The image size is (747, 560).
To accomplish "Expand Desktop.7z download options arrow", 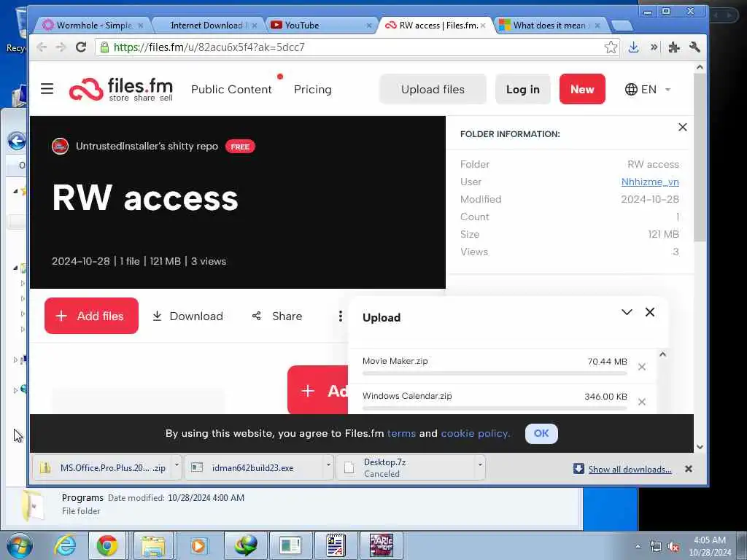I will (480, 464).
